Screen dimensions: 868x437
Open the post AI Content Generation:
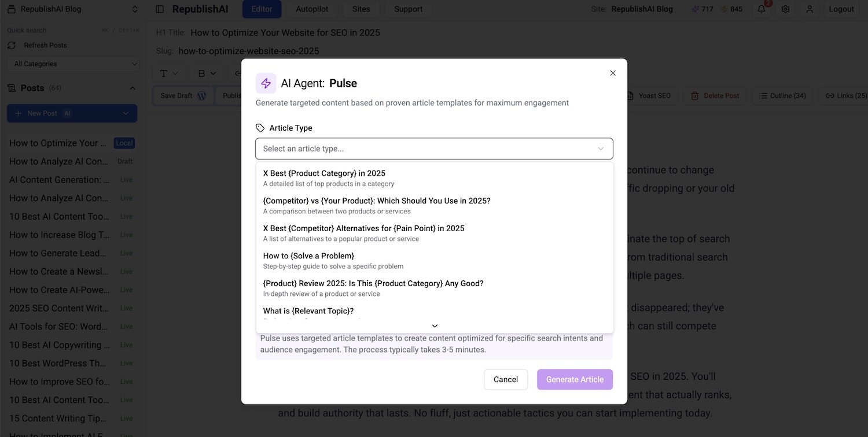click(72, 180)
